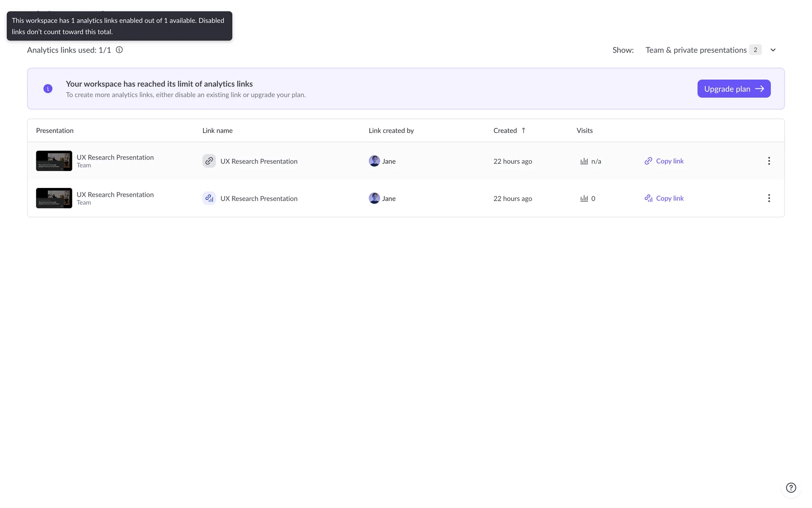812x508 pixels.
Task: Sort by the Presentation column header
Action: pos(55,130)
